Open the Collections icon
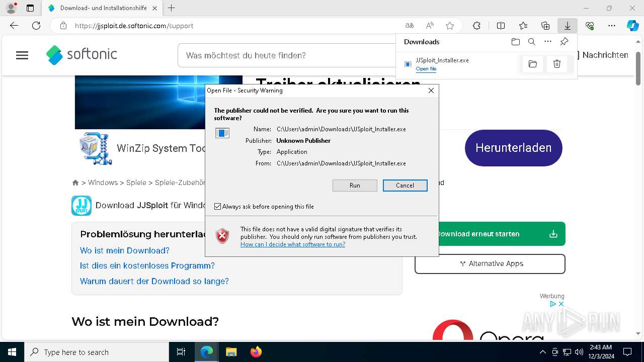This screenshot has height=362, width=644. (545, 26)
